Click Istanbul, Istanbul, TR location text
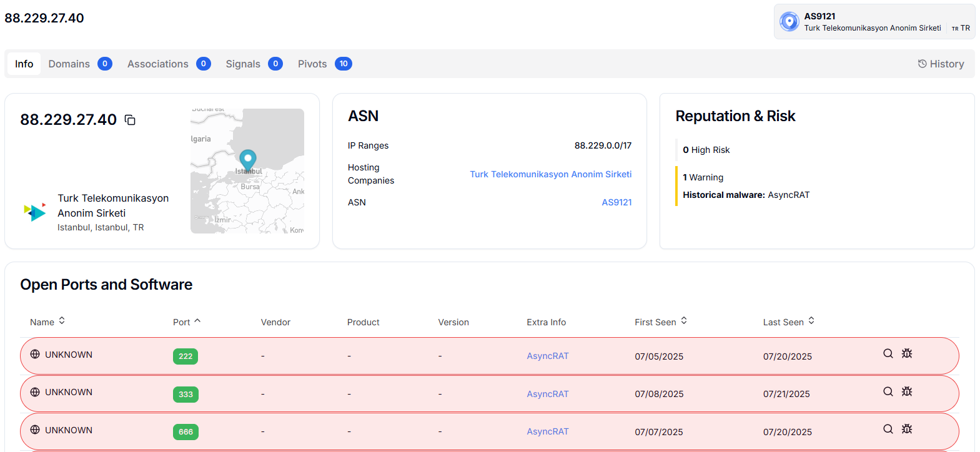980x452 pixels. click(101, 227)
